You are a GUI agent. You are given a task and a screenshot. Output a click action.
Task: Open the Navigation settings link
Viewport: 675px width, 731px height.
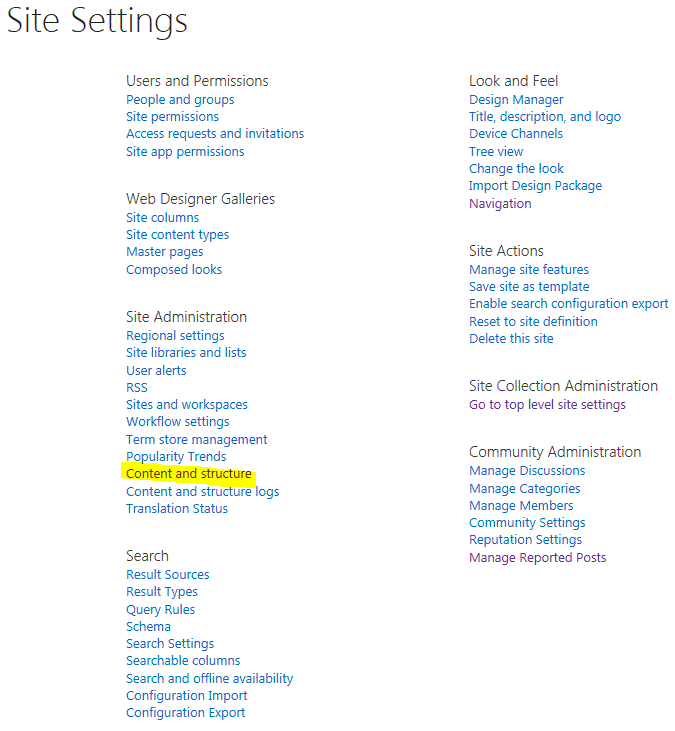point(500,204)
